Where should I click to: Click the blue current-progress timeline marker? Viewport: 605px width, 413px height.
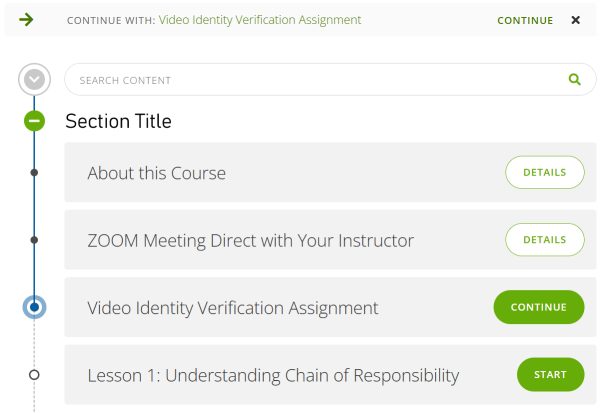(x=35, y=307)
